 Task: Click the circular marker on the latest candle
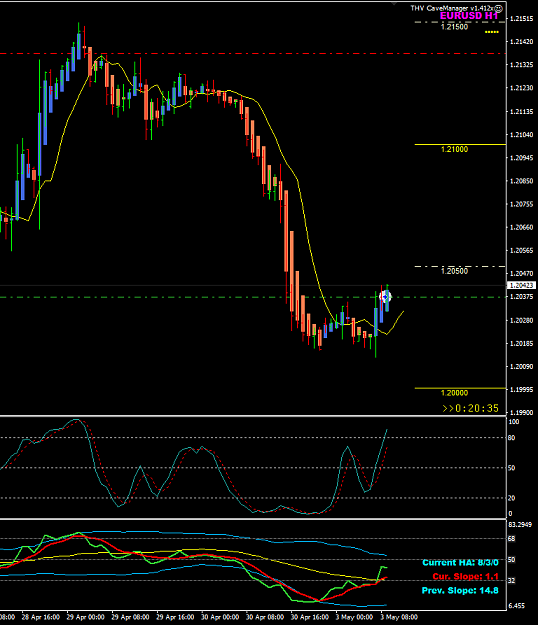(x=385, y=297)
